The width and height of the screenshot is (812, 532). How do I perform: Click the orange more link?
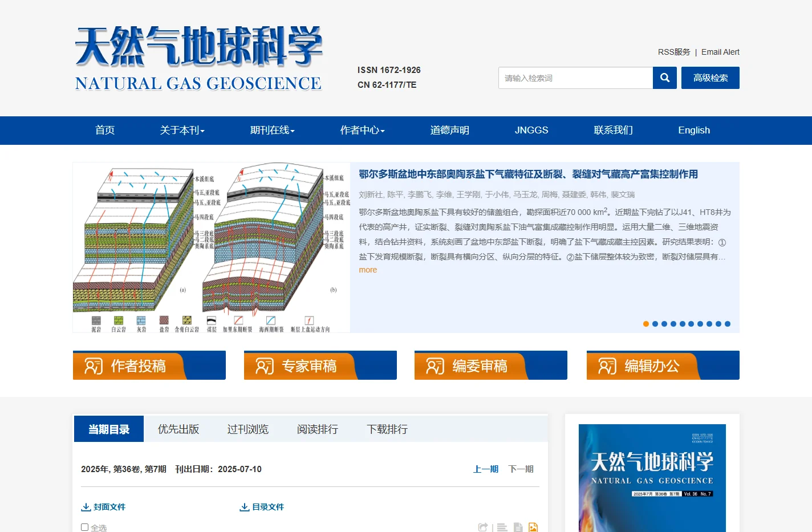pyautogui.click(x=368, y=270)
